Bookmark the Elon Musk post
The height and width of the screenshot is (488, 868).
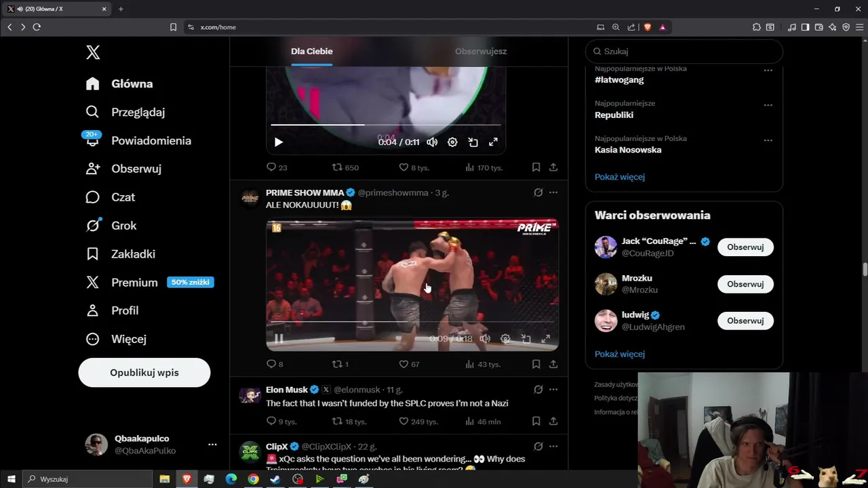(536, 422)
